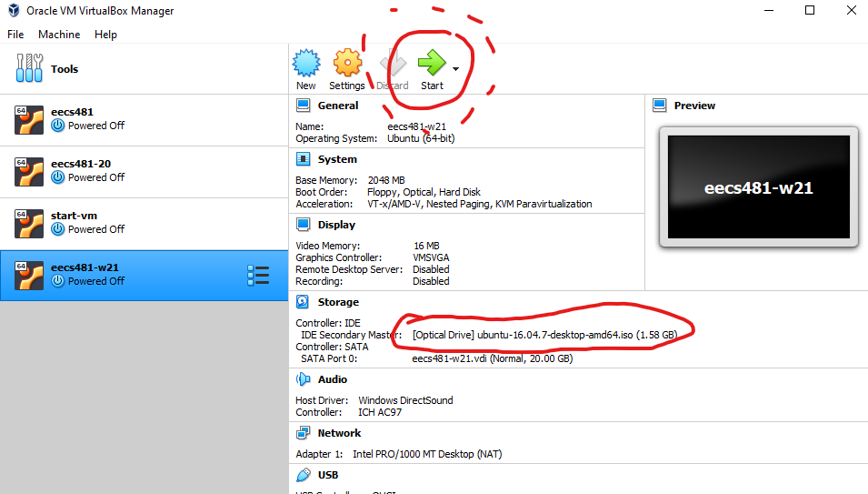The image size is (868, 494).
Task: Maximize the VirtualBox Manager window
Action: point(809,11)
